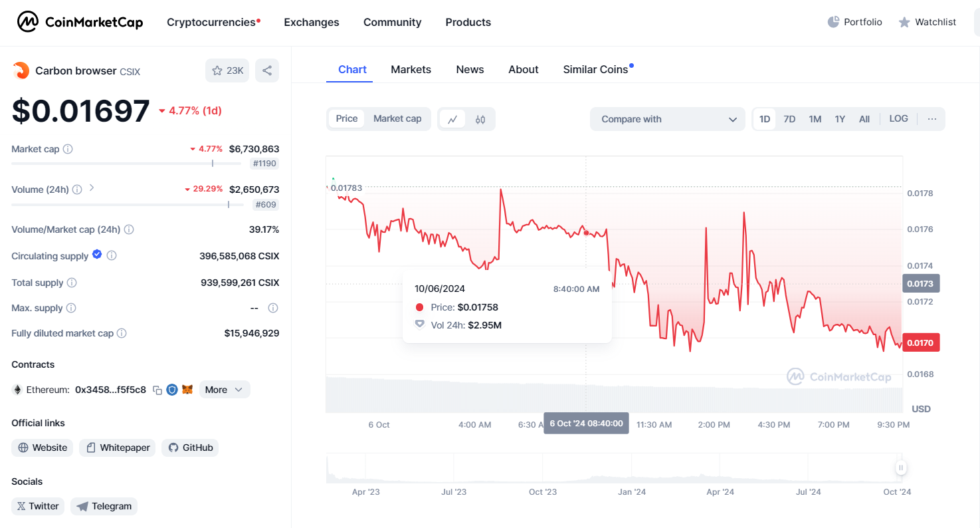This screenshot has height=528, width=980.
Task: Expand the Volume (24h) chevron
Action: click(92, 188)
